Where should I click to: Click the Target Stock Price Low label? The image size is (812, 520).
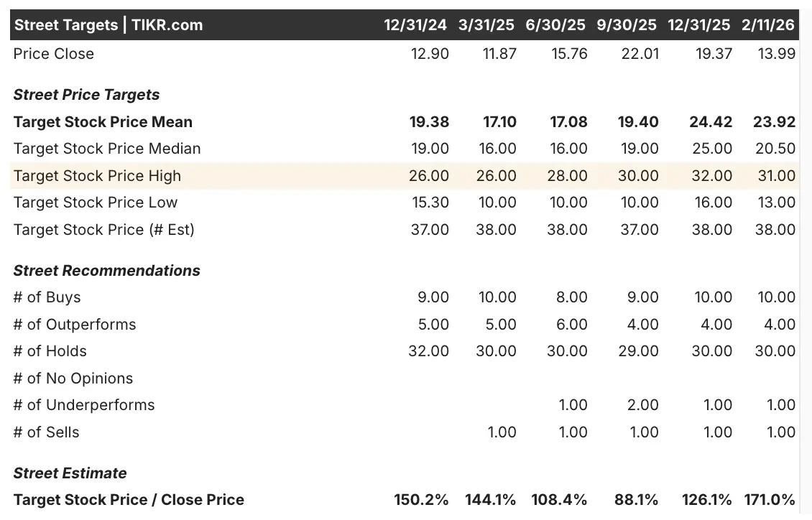tap(96, 203)
